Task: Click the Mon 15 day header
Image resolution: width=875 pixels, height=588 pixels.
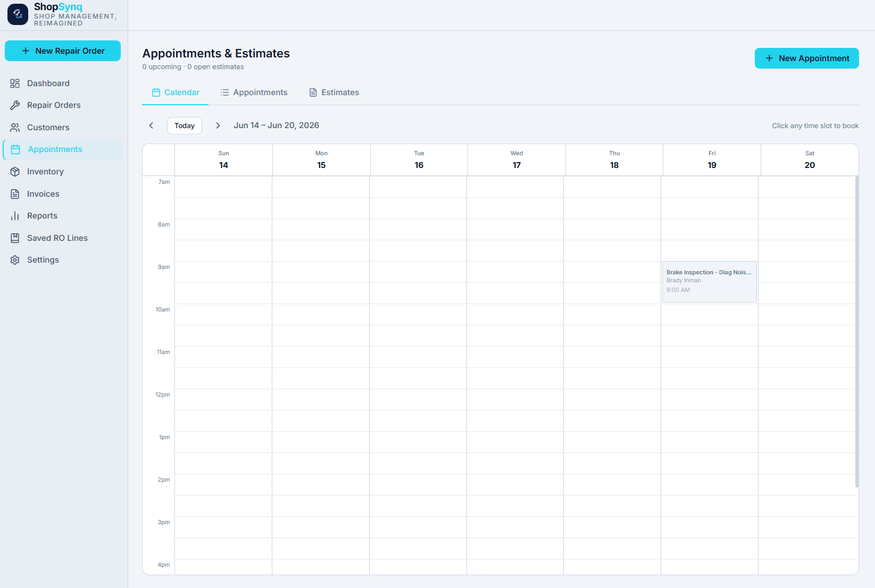Action: coord(321,160)
